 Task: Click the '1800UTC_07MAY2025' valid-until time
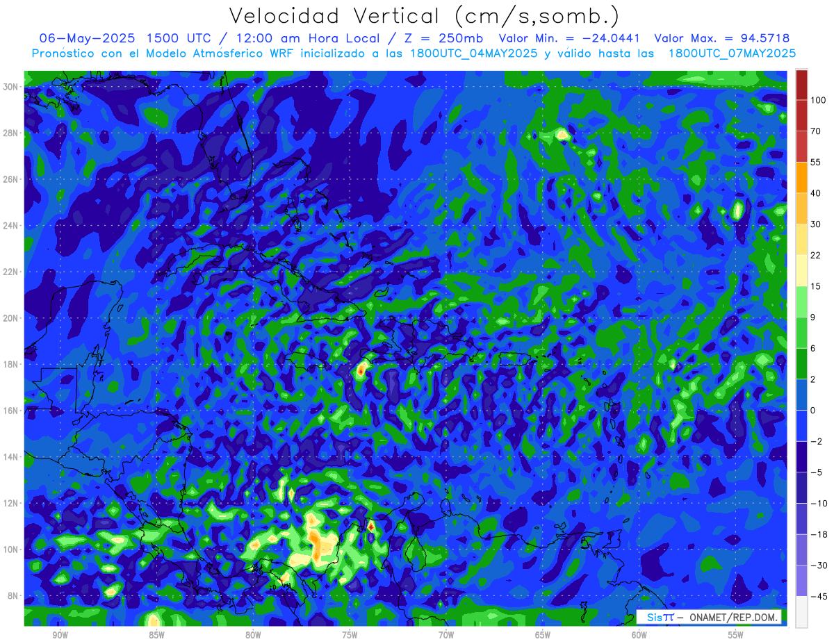[732, 53]
